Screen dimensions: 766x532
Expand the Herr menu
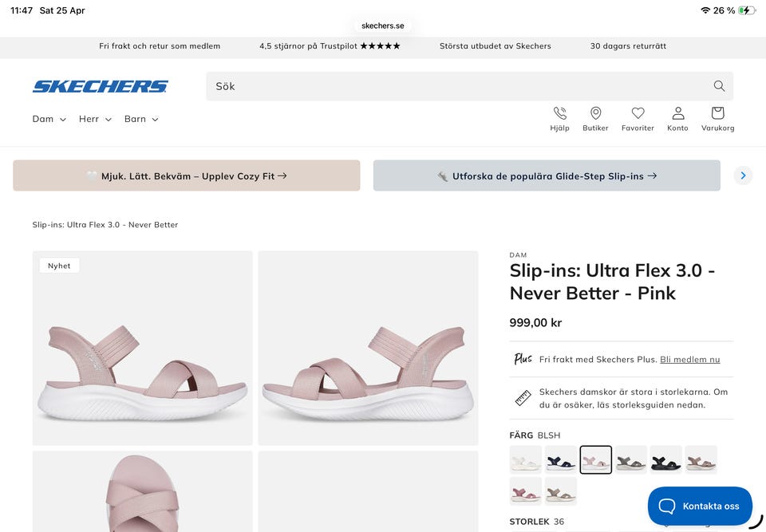[95, 119]
